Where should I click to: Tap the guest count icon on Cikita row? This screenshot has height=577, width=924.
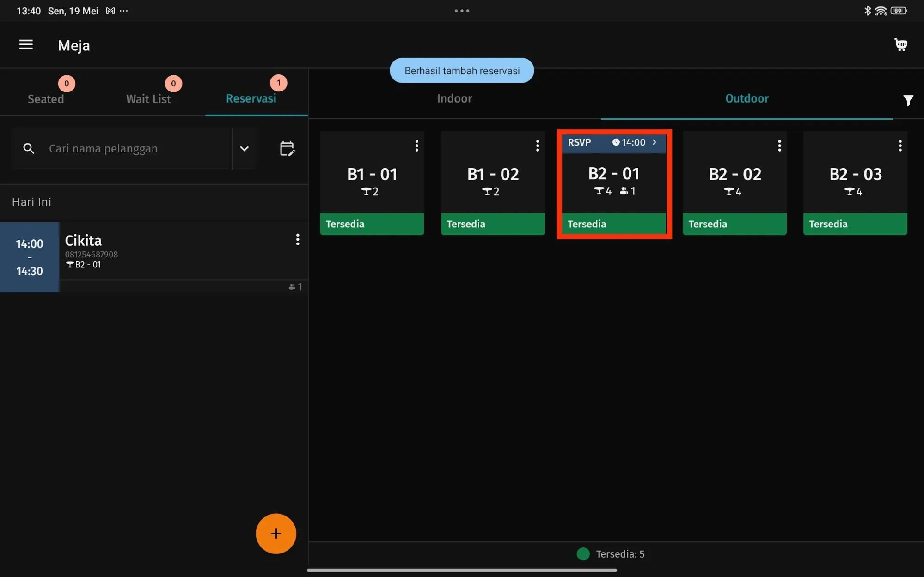[292, 287]
